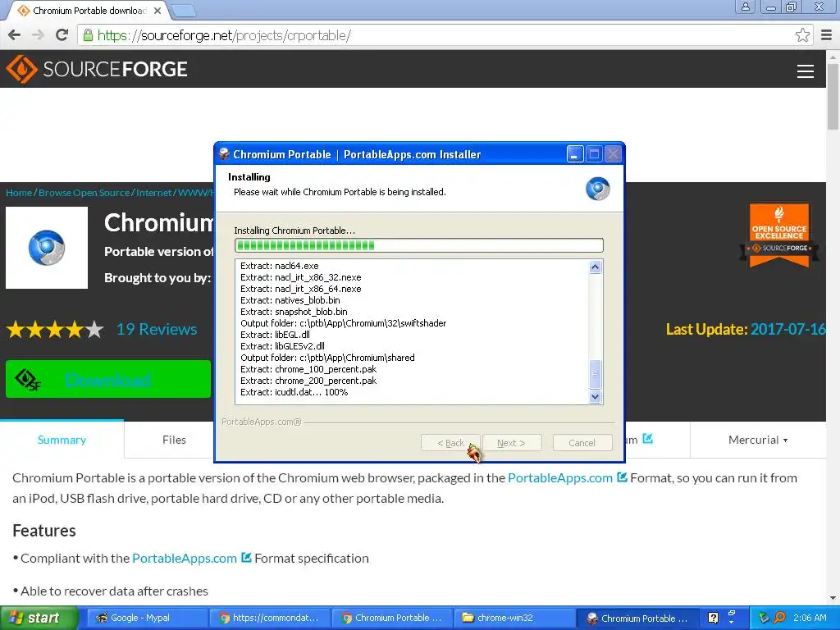This screenshot has width=840, height=630.
Task: Select log line 'Extract: libEGL.dll'
Action: [275, 335]
